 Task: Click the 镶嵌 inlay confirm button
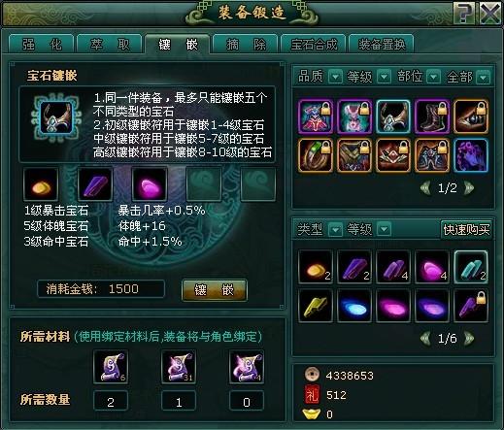tap(215, 290)
